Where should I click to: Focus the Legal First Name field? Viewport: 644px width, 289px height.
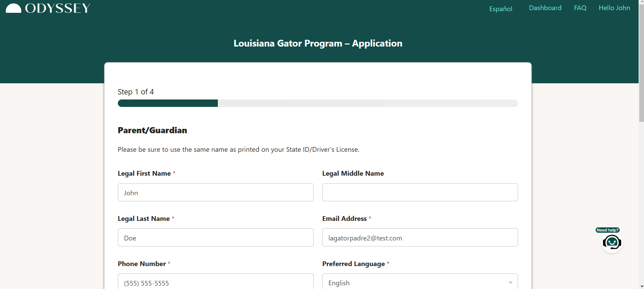[215, 193]
